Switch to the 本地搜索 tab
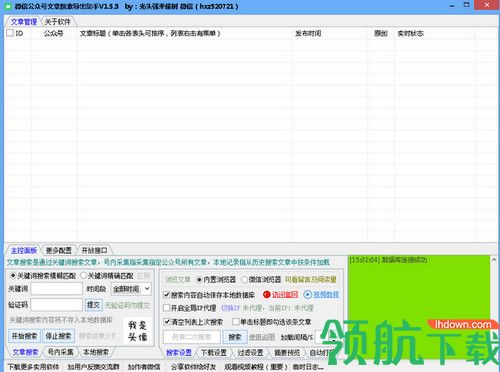This screenshot has height=372, width=500. point(95,352)
